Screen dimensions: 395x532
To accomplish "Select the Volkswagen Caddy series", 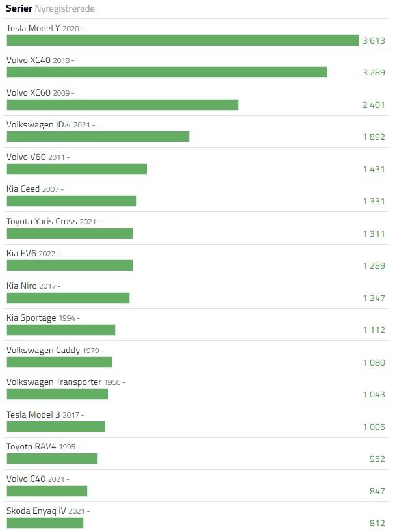I will [x=44, y=350].
